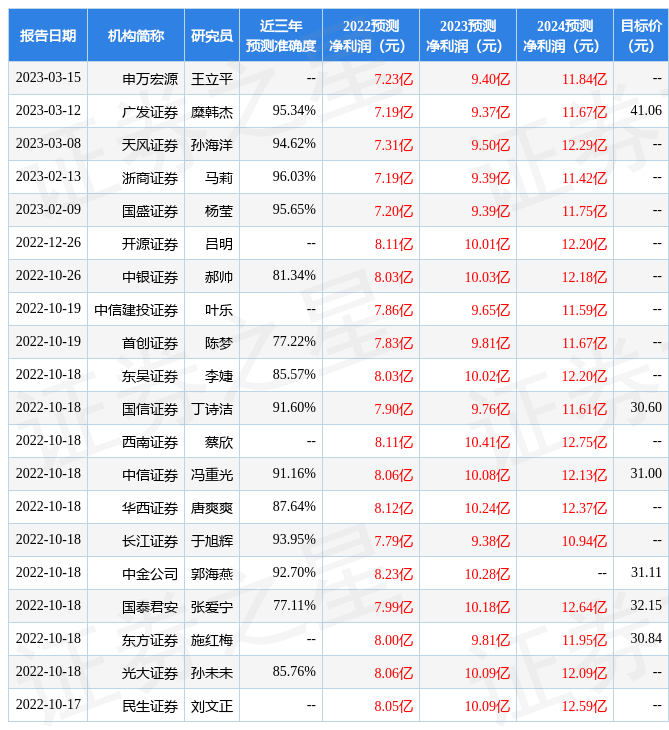Screen dimensions: 669x730
Task: Click the 民生证券 institution name
Action: (150, 706)
